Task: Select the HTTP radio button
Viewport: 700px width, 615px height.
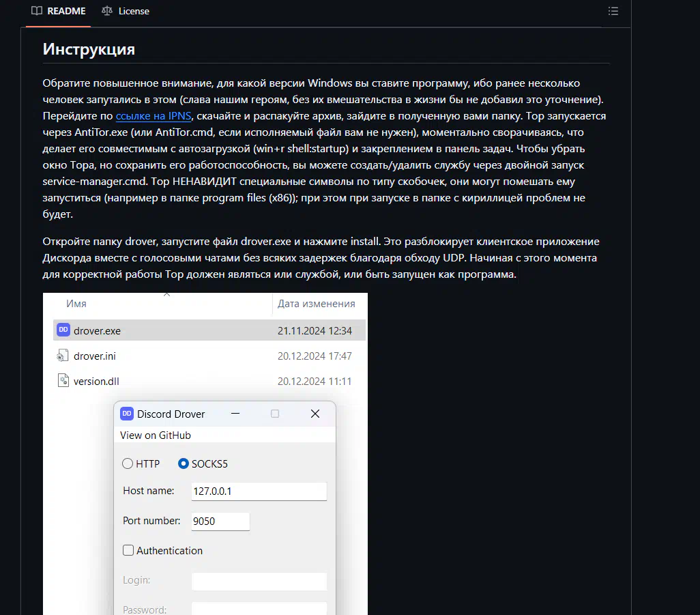Action: [x=128, y=463]
